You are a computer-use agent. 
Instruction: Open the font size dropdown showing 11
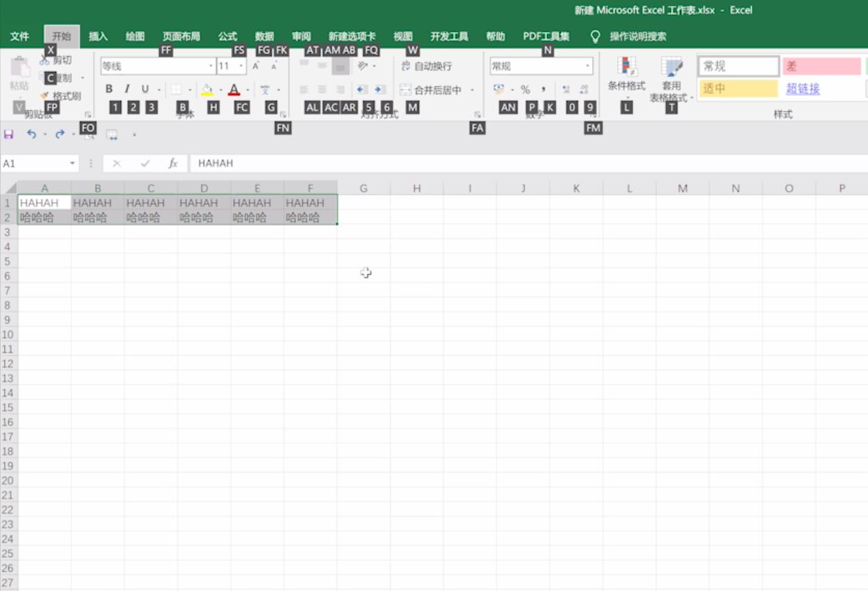pos(241,66)
